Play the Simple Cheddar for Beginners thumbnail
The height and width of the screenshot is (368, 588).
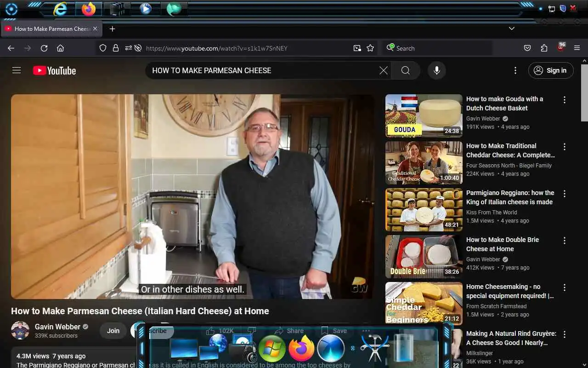(x=424, y=304)
